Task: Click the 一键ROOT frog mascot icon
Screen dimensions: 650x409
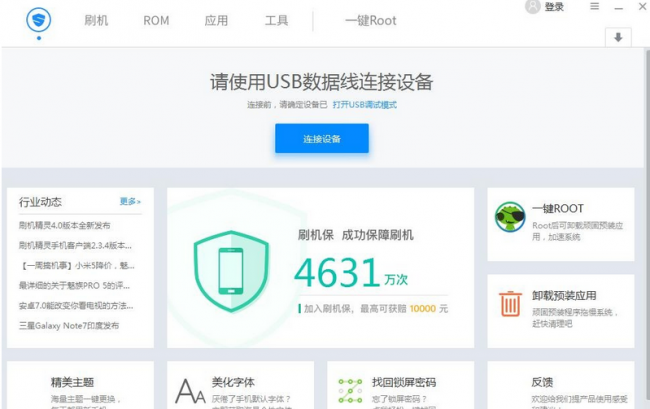Action: pyautogui.click(x=510, y=217)
